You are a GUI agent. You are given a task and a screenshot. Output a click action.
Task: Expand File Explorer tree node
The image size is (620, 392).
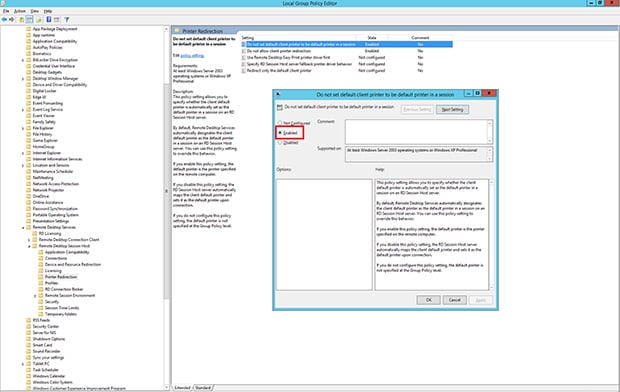[23, 128]
